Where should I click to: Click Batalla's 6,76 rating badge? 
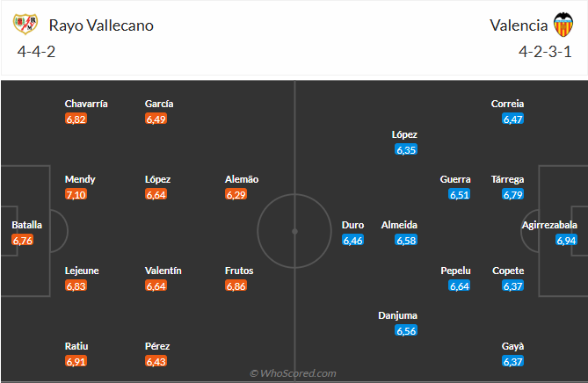24,240
